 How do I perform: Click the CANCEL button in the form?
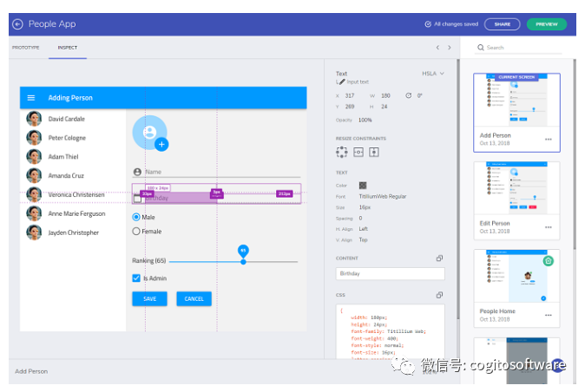tap(194, 299)
